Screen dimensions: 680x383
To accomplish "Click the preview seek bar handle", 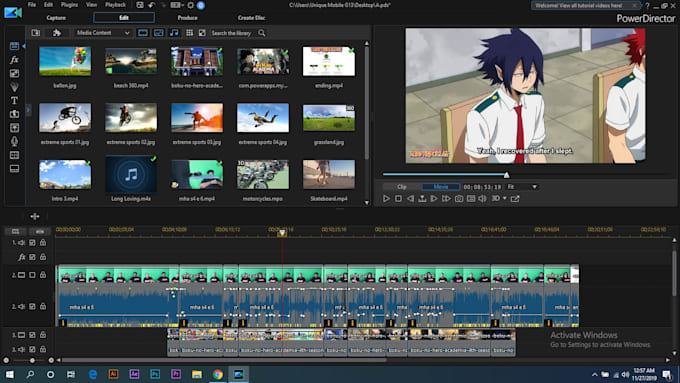I will pyautogui.click(x=507, y=175).
